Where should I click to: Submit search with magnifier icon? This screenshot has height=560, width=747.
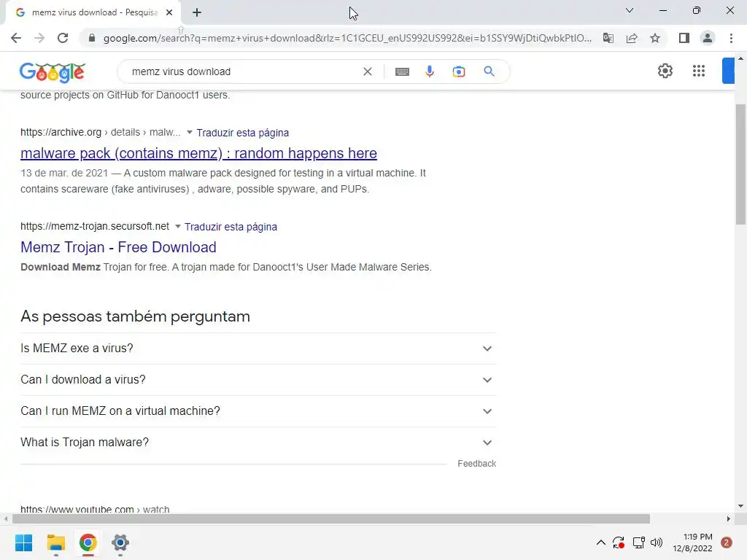(489, 71)
